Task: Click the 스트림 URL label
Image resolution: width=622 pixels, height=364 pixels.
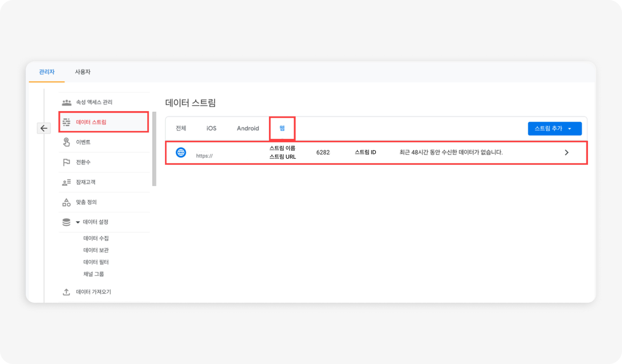Action: [x=283, y=157]
